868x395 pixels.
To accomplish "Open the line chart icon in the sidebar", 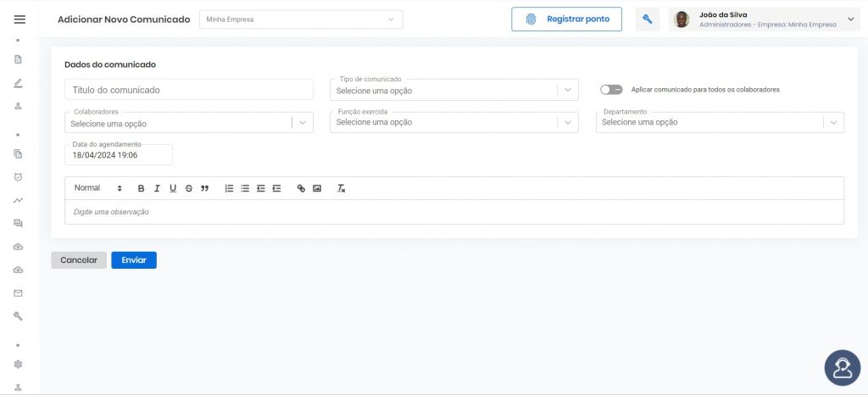I will tap(18, 200).
